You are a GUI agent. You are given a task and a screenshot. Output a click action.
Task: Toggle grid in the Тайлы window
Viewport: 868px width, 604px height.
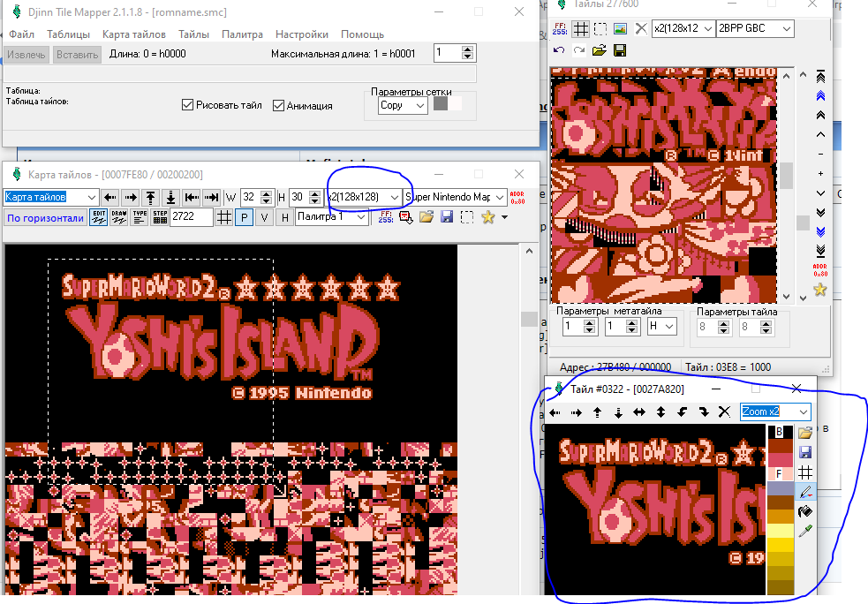pos(580,28)
